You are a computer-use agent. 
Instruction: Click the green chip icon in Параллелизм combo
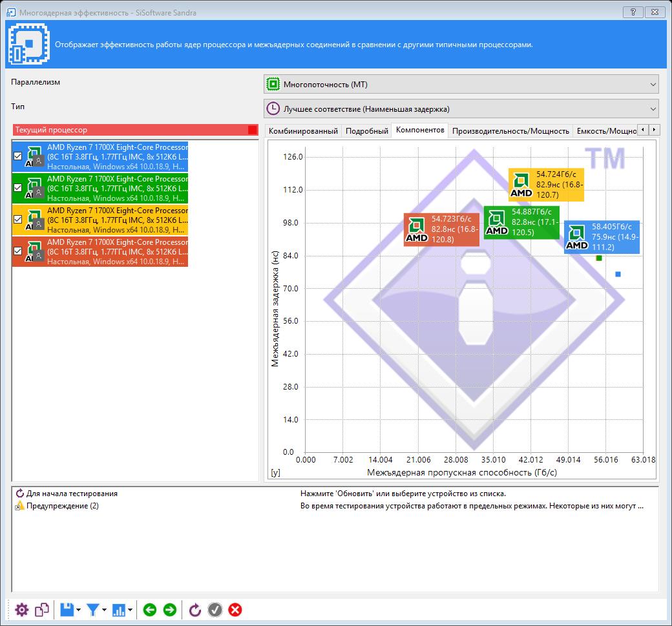273,84
